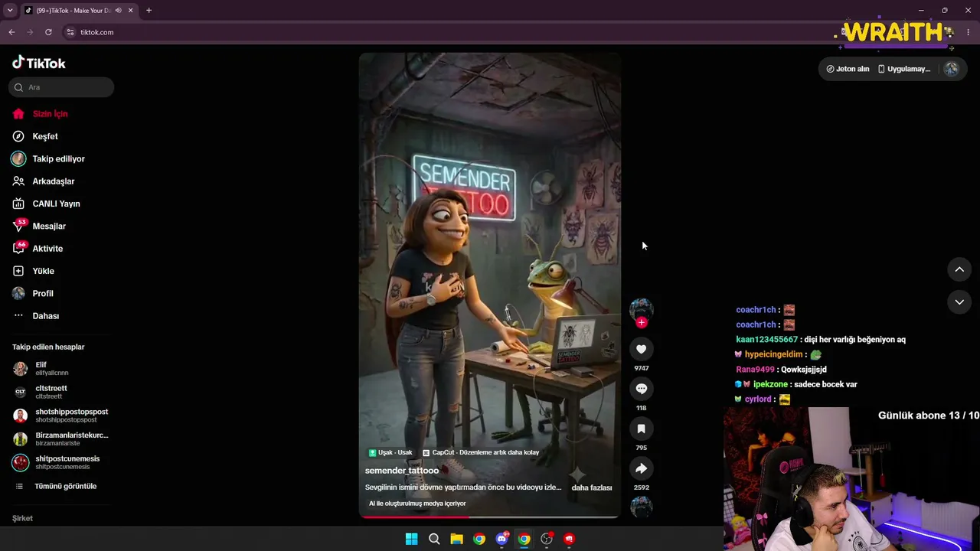This screenshot has width=980, height=551.
Task: Go to the previous video with up arrow
Action: [x=959, y=269]
